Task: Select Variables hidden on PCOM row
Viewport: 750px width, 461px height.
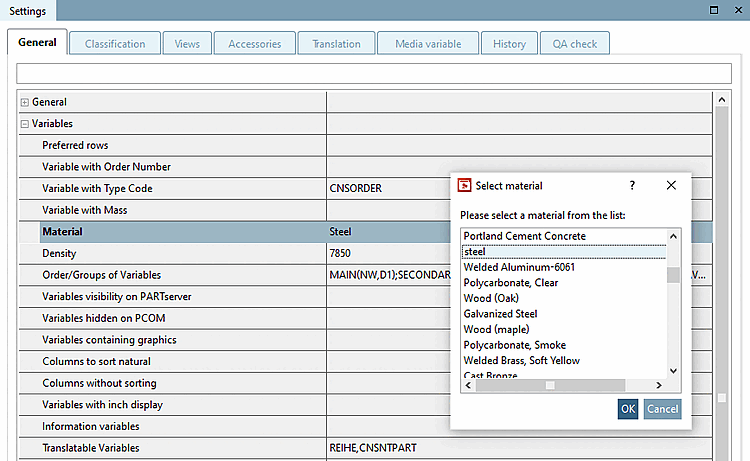Action: pos(173,318)
